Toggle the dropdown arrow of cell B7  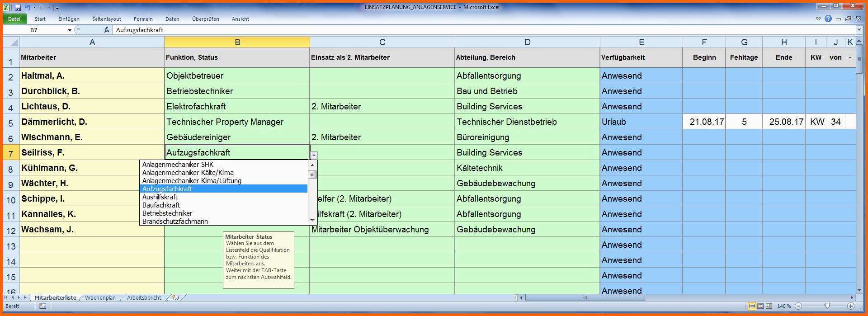click(x=314, y=155)
